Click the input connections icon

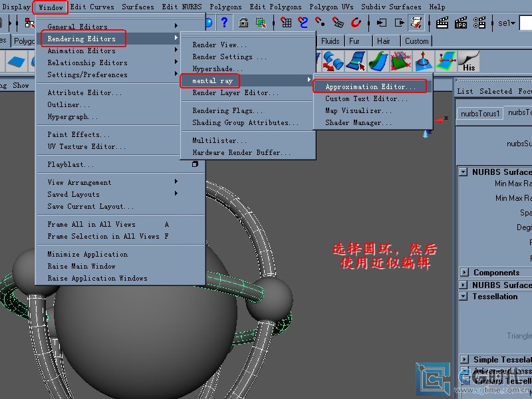[382, 23]
